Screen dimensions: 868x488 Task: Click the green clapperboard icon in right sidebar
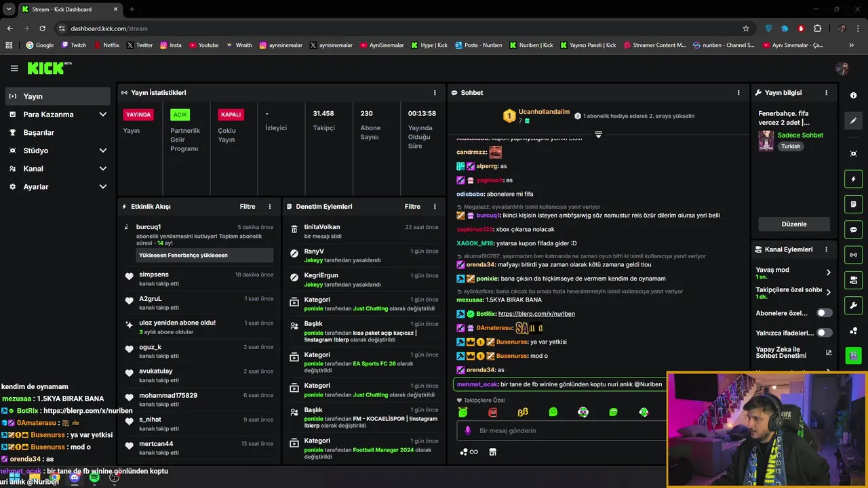pyautogui.click(x=853, y=354)
